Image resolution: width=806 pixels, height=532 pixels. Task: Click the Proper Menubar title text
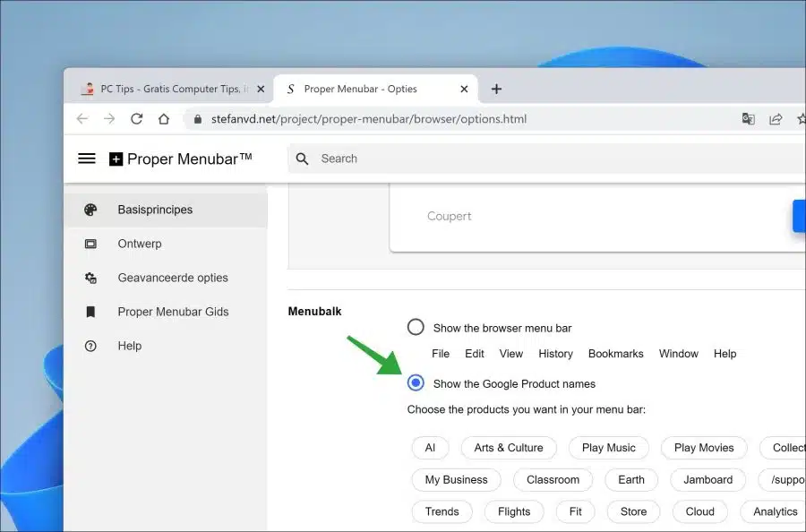(x=189, y=159)
